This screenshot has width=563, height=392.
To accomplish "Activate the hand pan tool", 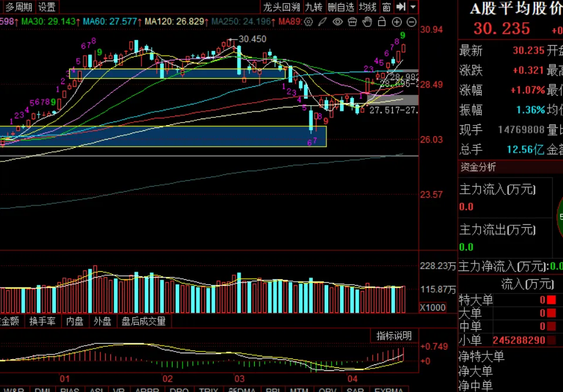I will click(367, 22).
